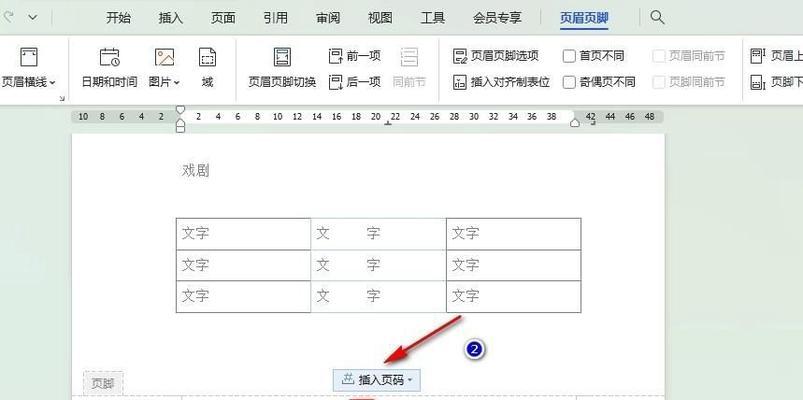This screenshot has height=400, width=803.
Task: Expand the 页眉横线 dropdown arrow
Action: (x=52, y=82)
